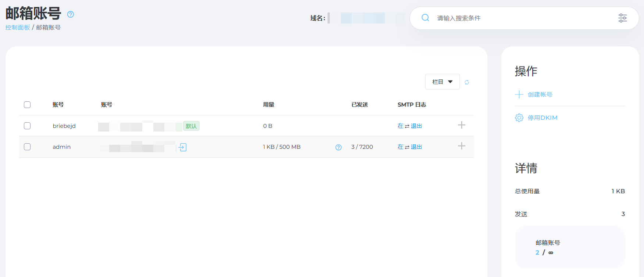This screenshot has height=277, width=644.
Task: Click the gear icon for 停用DKIM
Action: 519,118
